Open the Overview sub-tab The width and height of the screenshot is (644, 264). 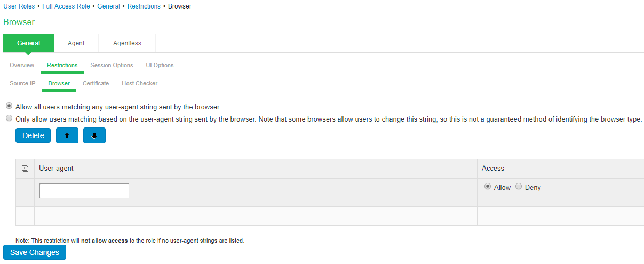pyautogui.click(x=22, y=65)
